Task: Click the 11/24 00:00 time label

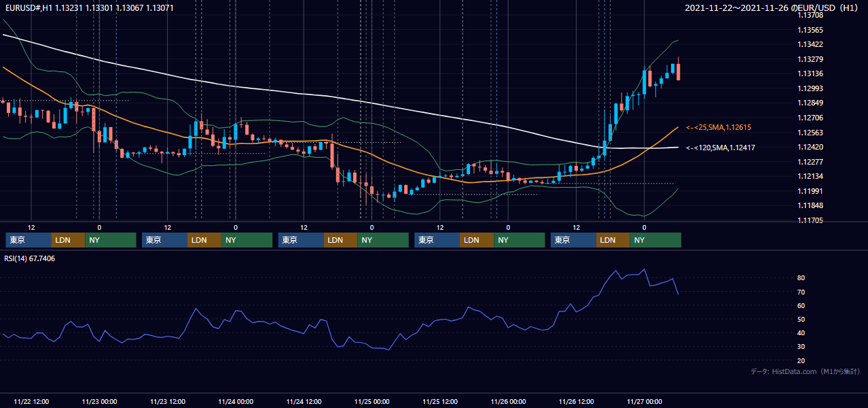Action: click(236, 401)
